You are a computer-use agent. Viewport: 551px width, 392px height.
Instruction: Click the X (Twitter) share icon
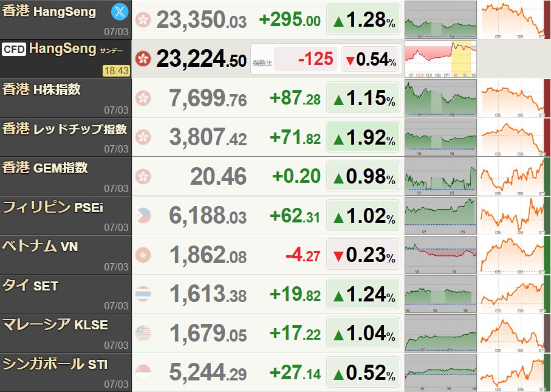(120, 12)
